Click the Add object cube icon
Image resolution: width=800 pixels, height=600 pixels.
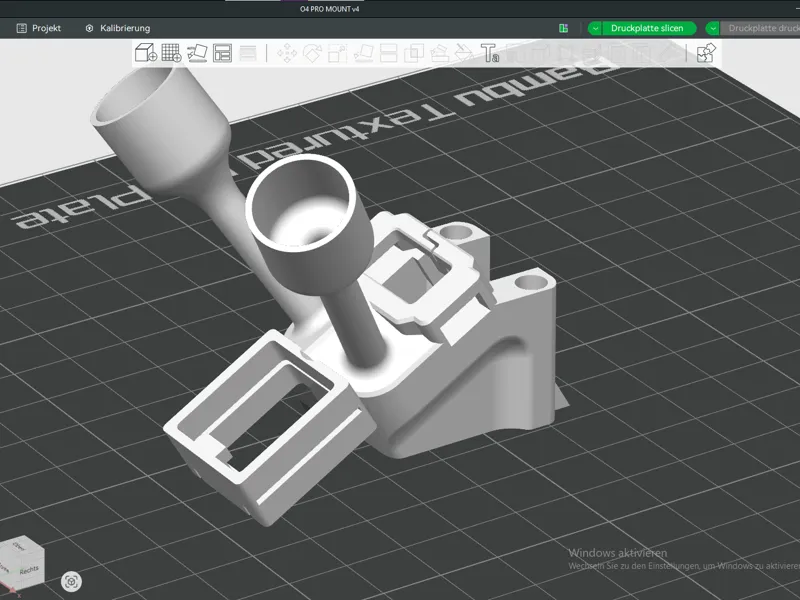pyautogui.click(x=145, y=53)
